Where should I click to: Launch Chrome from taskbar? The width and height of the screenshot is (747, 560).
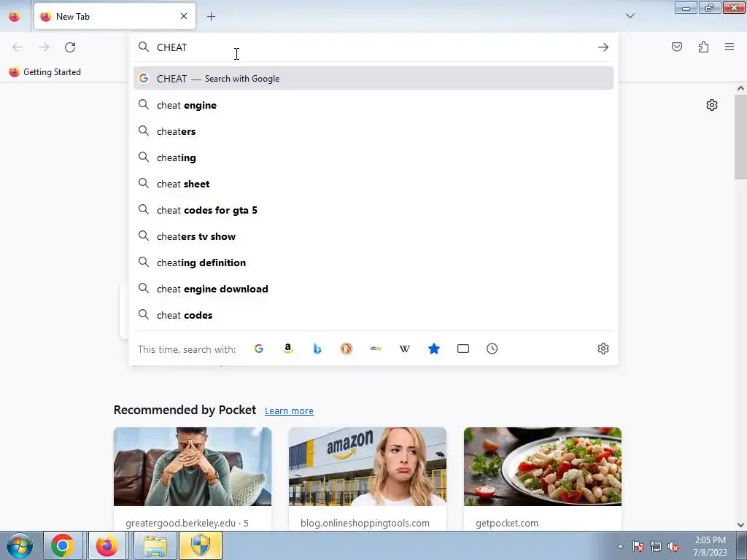coord(63,545)
